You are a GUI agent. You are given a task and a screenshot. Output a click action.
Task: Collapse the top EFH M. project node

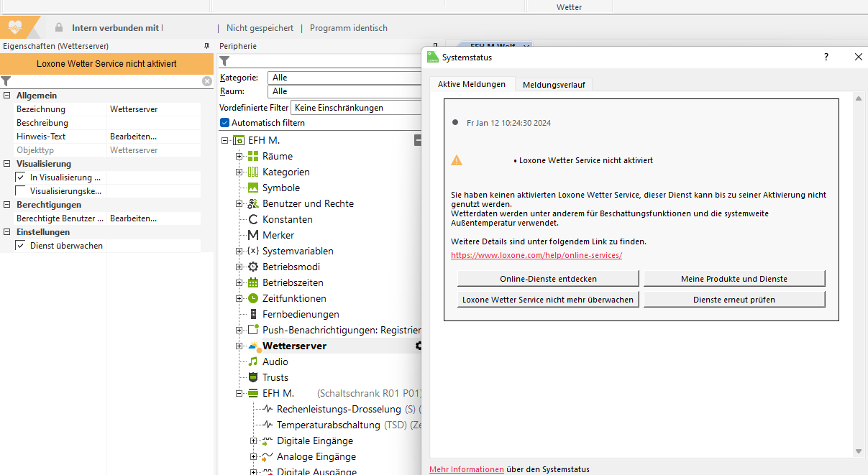pos(226,140)
